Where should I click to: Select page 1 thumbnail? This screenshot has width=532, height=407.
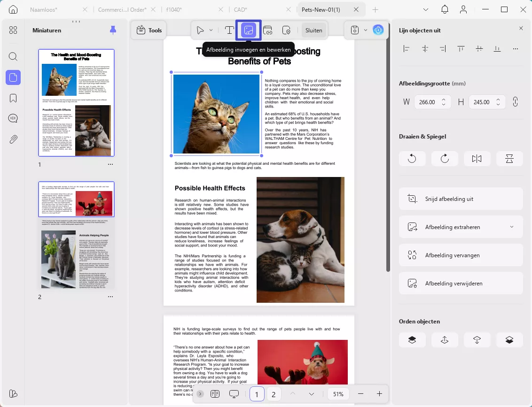(76, 103)
